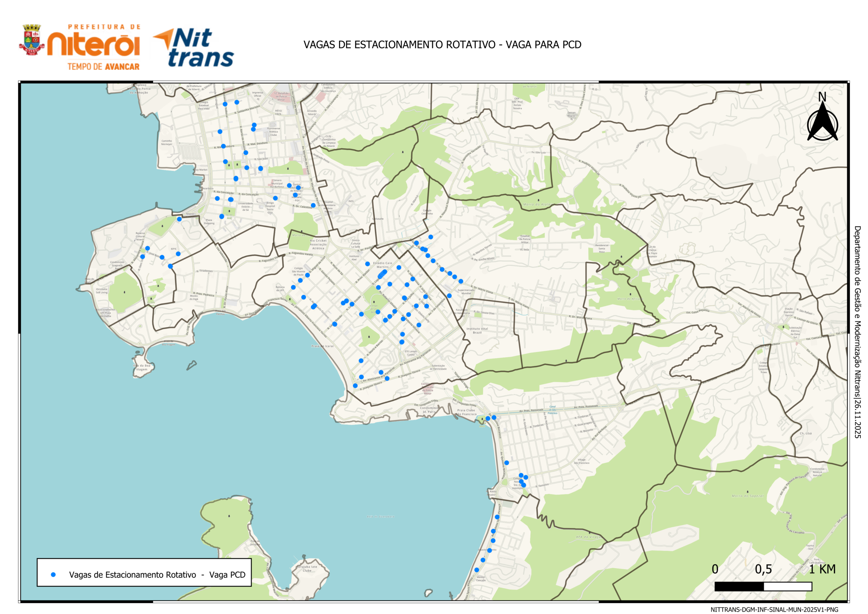868x614 pixels.
Task: Click the white half of the scale bar
Action: [788, 587]
